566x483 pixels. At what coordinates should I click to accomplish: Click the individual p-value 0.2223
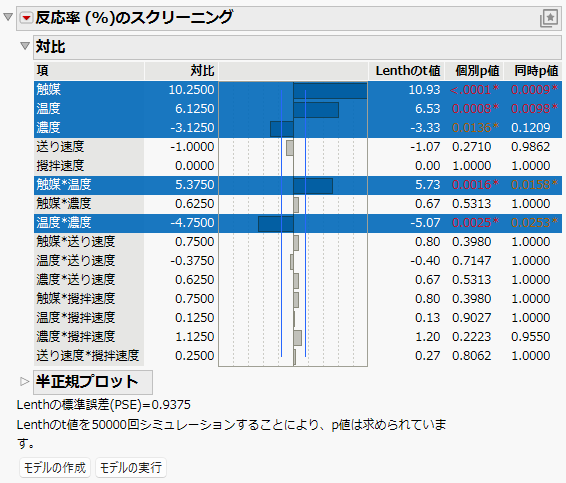pyautogui.click(x=471, y=337)
